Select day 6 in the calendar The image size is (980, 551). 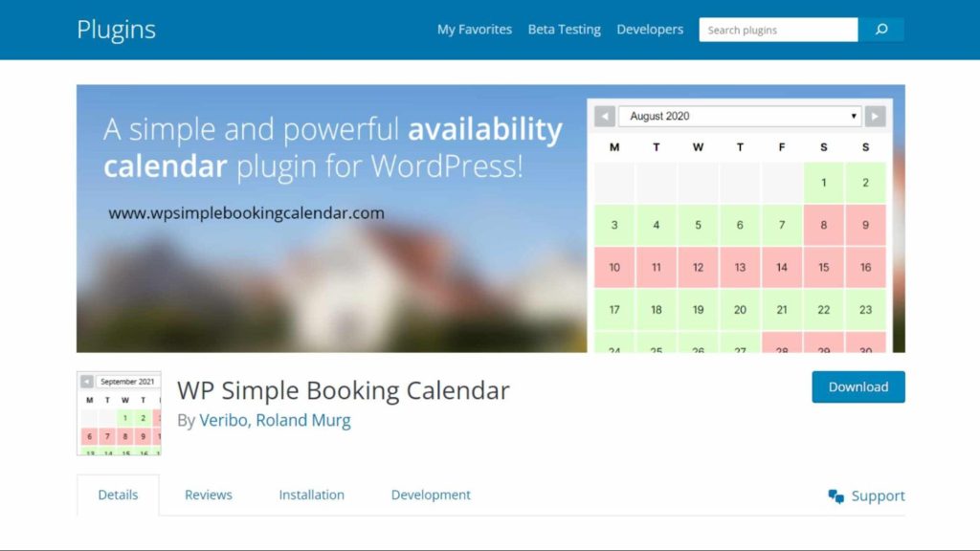click(x=740, y=225)
